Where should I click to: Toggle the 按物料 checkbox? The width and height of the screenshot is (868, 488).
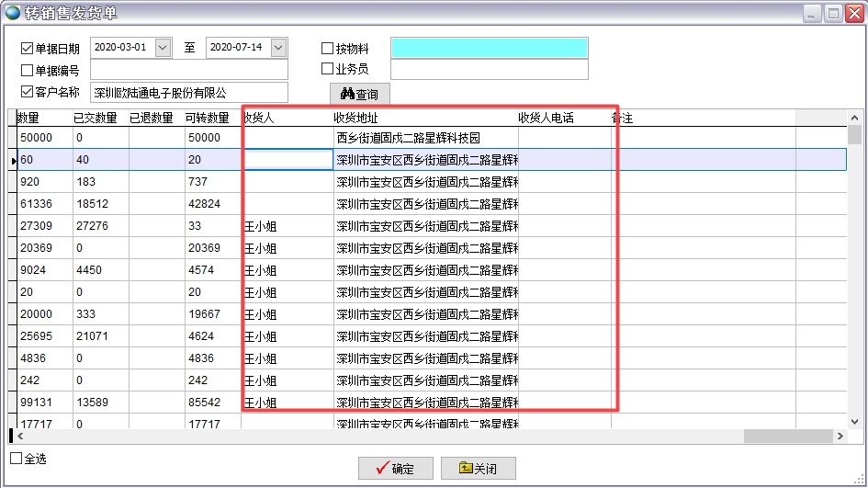(328, 48)
